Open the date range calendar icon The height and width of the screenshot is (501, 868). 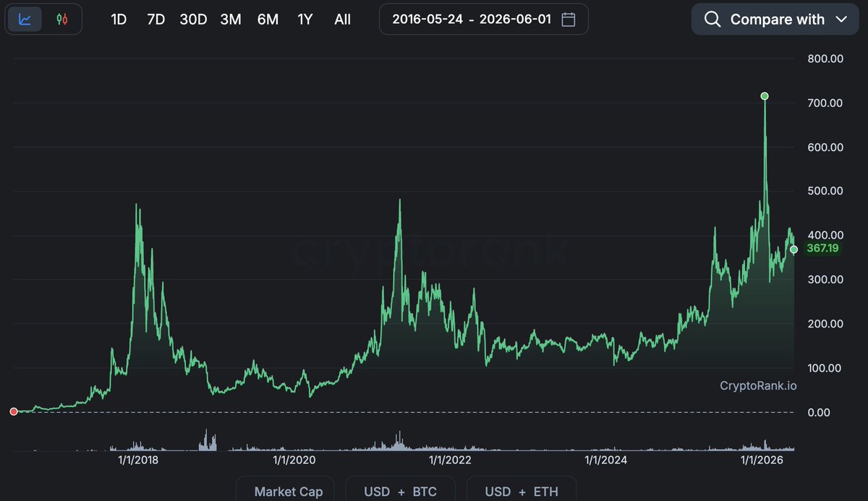(569, 20)
